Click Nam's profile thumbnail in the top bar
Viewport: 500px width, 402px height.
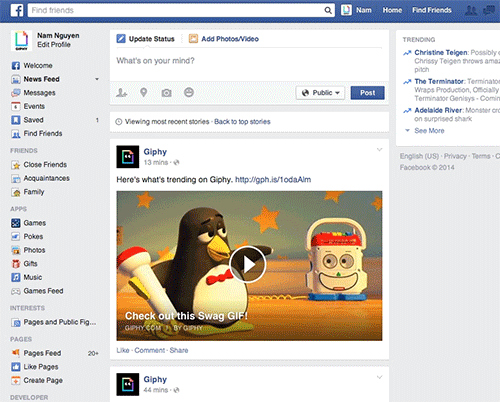346,10
